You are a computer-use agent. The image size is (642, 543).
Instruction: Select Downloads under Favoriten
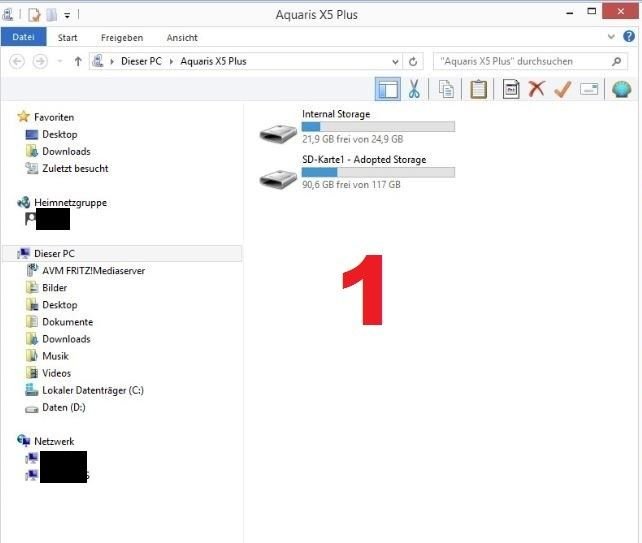point(66,152)
